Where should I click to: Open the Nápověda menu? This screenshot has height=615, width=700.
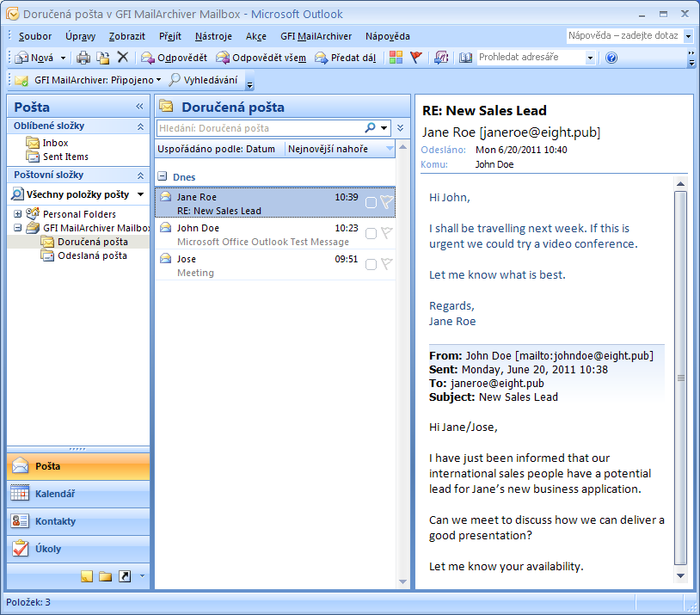click(388, 36)
